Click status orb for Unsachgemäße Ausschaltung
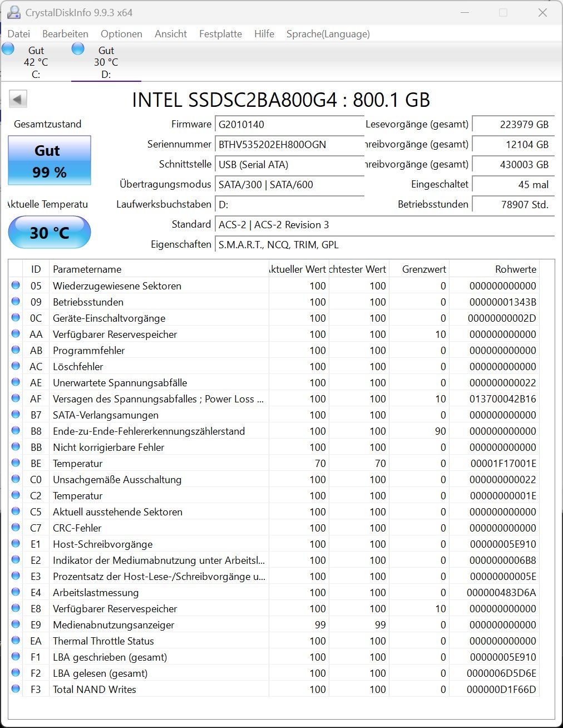The width and height of the screenshot is (563, 728). pyautogui.click(x=16, y=479)
